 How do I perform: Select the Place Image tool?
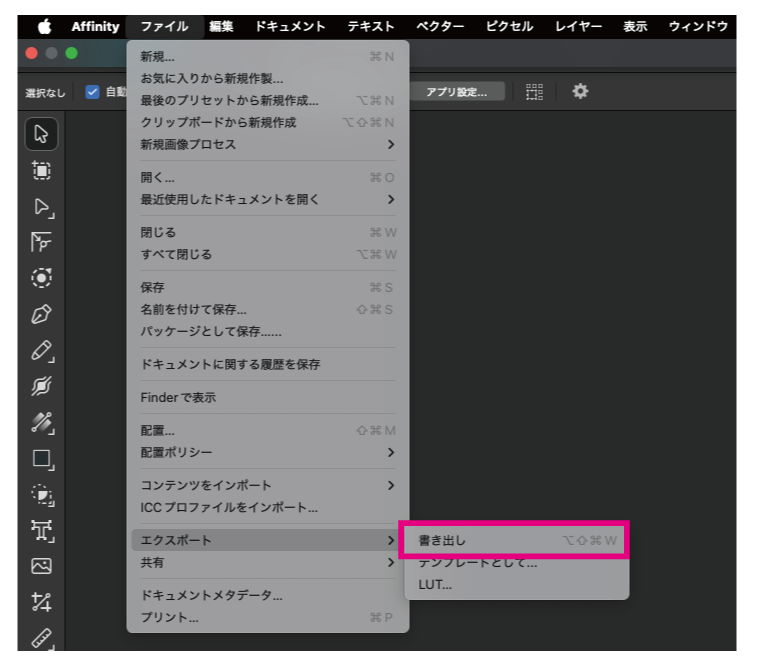click(41, 566)
